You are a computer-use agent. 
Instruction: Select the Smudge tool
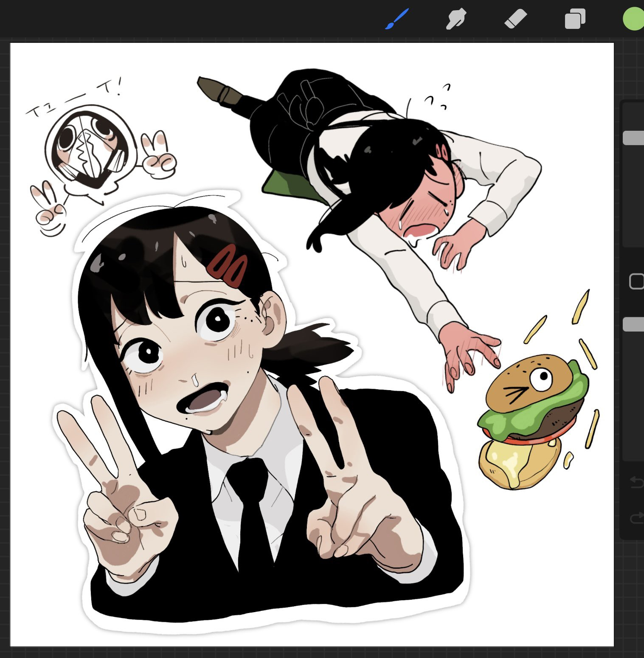456,20
